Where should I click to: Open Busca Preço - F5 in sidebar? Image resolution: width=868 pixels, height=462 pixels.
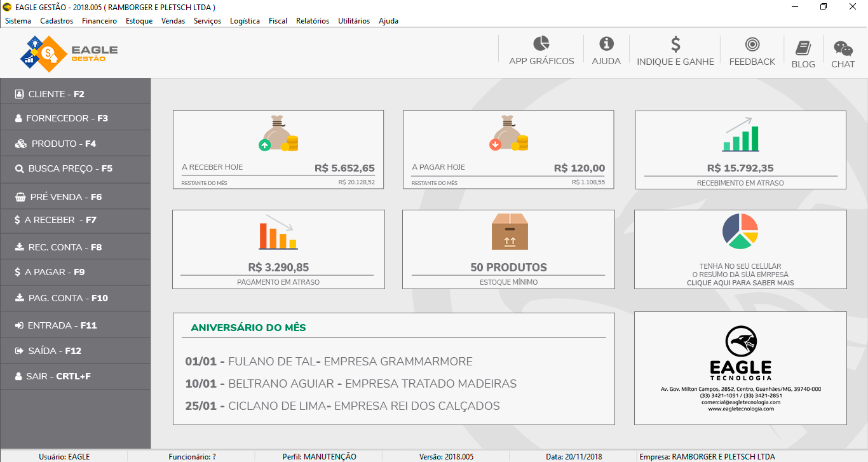pyautogui.click(x=75, y=168)
